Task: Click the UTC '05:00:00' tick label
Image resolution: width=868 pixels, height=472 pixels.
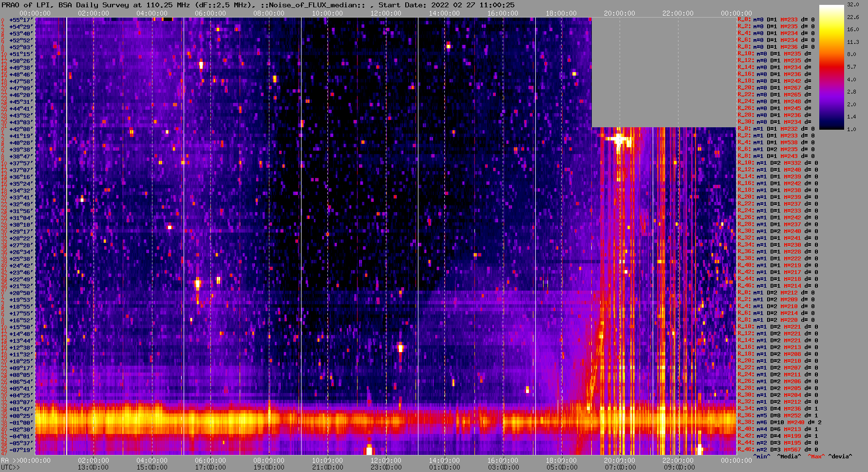Action: point(561,467)
